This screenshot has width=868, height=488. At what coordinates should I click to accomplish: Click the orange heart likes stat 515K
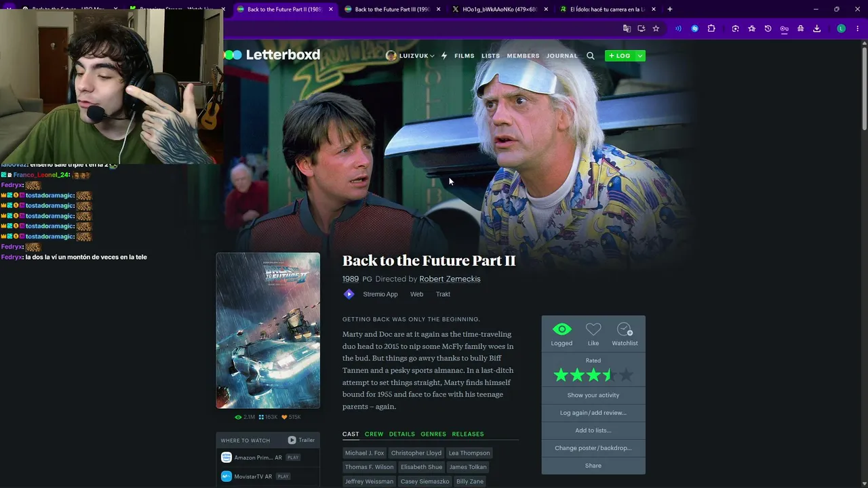tap(291, 418)
